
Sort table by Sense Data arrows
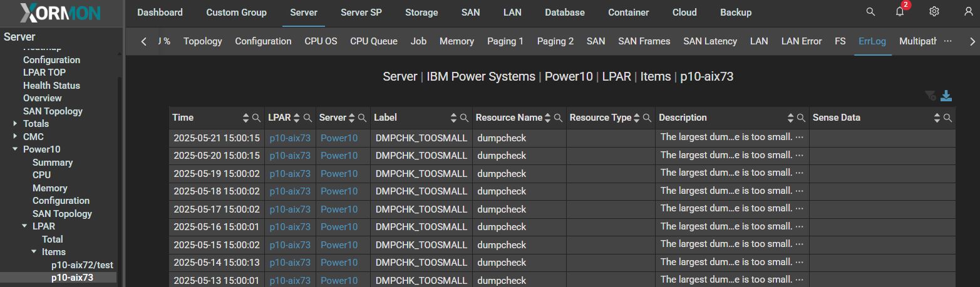point(937,118)
